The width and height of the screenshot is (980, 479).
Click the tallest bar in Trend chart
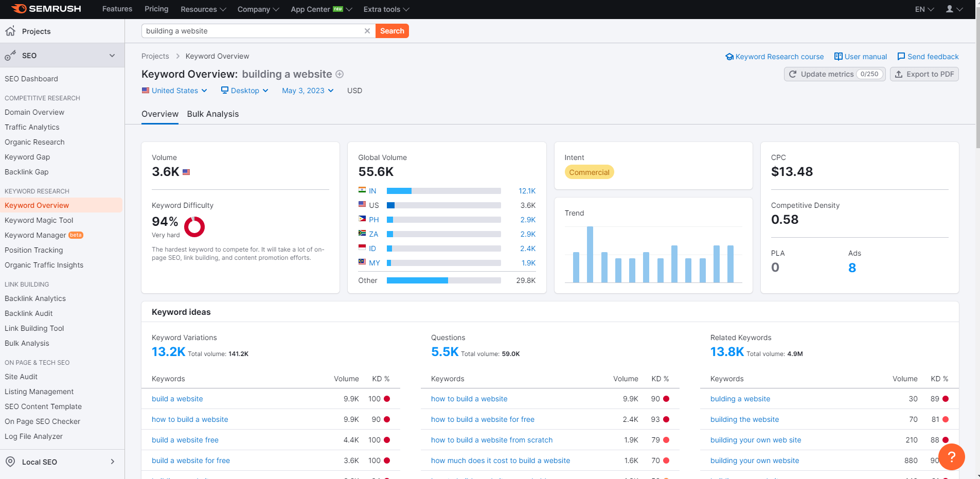pyautogui.click(x=590, y=254)
